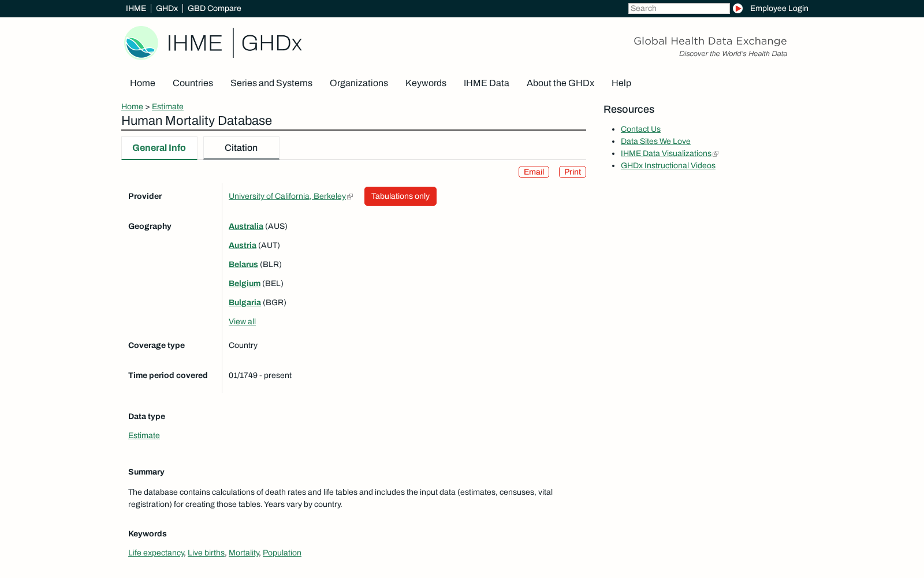Click View all geographies link

[x=242, y=322]
